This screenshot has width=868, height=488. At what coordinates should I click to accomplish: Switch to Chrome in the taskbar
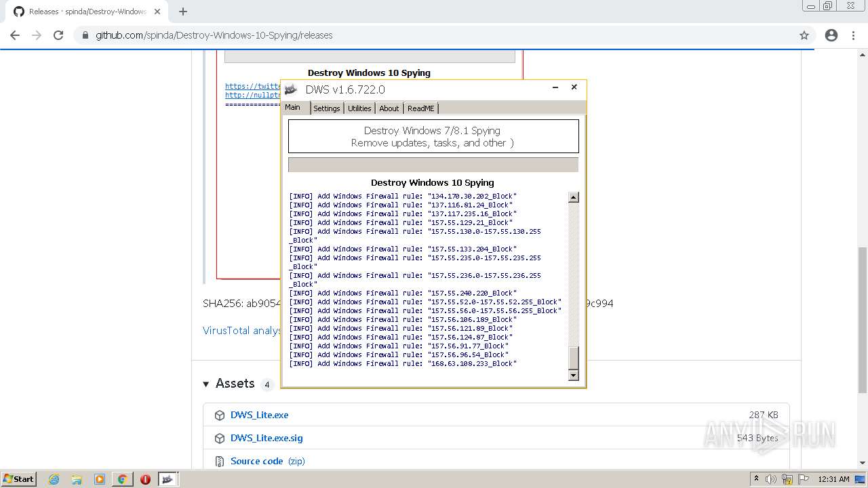click(x=123, y=479)
